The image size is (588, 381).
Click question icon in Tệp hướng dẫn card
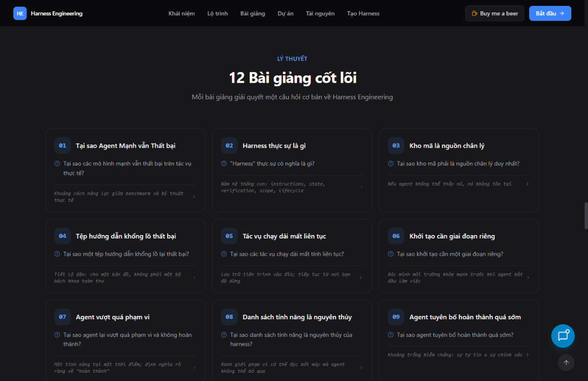[x=57, y=254]
